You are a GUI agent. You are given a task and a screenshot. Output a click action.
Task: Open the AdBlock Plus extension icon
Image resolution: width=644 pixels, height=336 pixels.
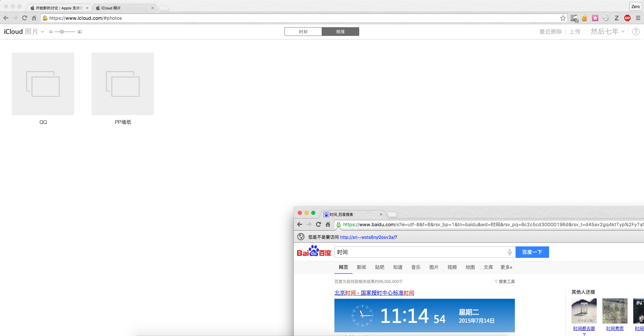[627, 18]
